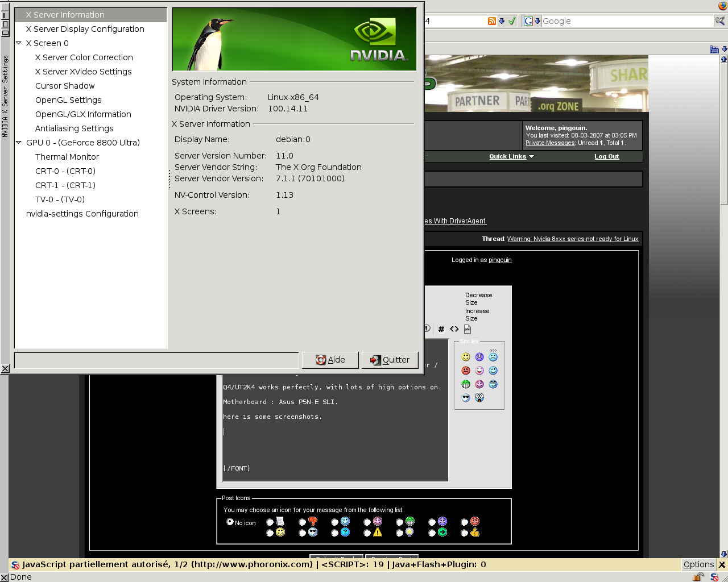728x582 pixels.
Task: Select the 'No icon' radio button
Action: tap(230, 522)
